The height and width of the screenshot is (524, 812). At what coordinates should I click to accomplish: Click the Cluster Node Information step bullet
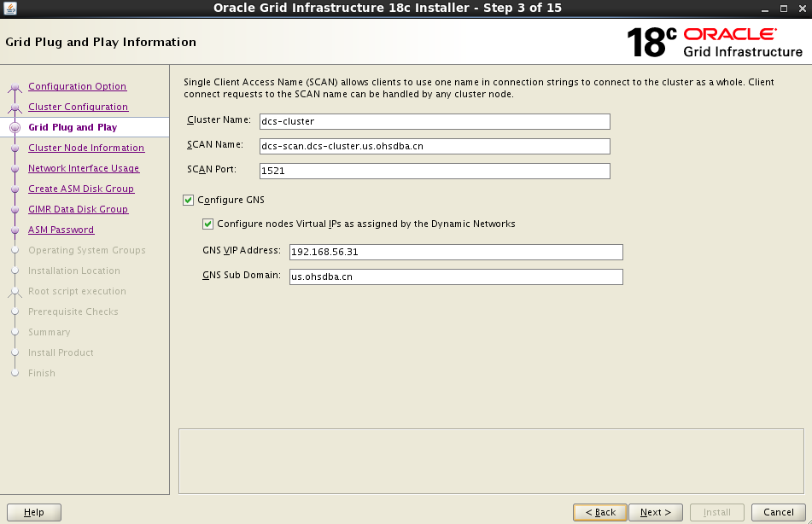pyautogui.click(x=15, y=148)
